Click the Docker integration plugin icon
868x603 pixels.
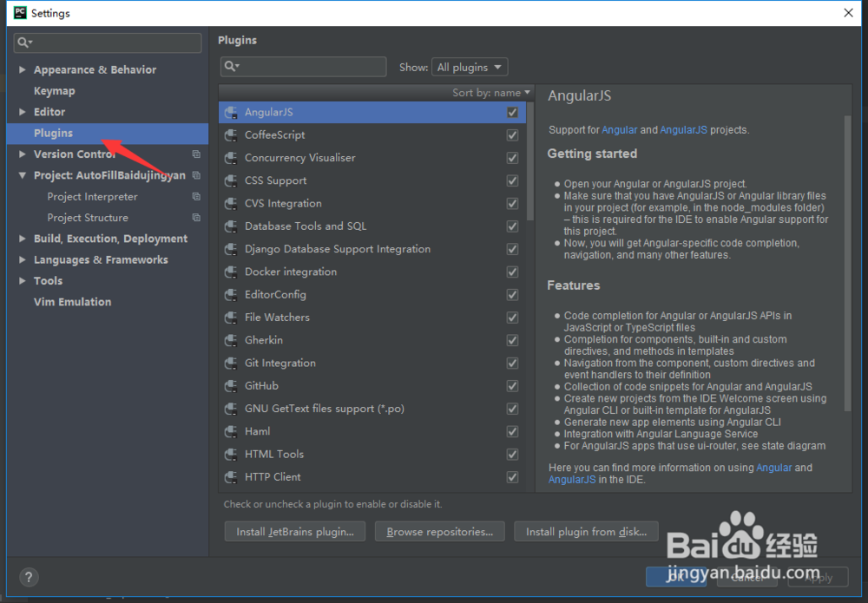(231, 272)
